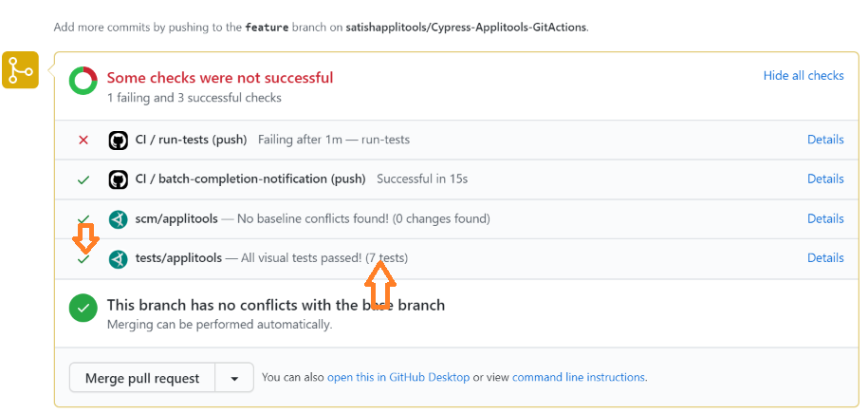Click the yellow git merge icon

coord(20,70)
